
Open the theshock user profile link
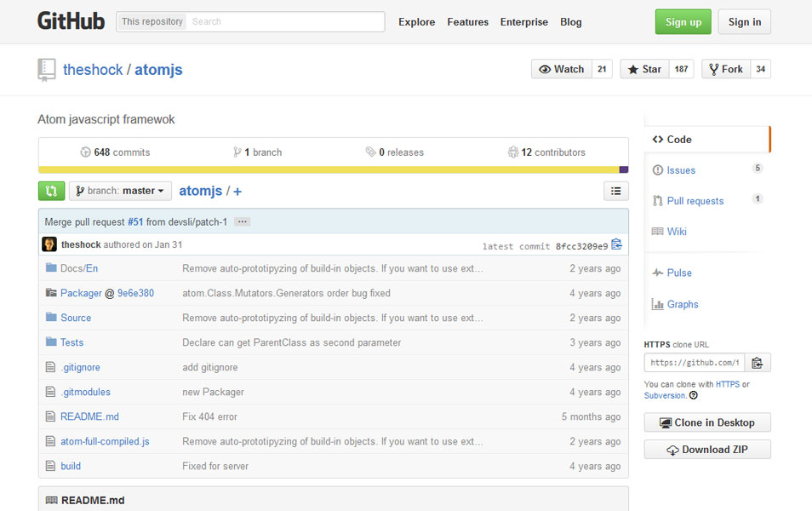tap(93, 70)
